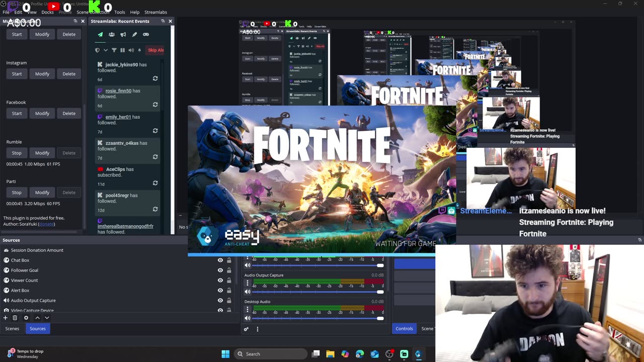Image resolution: width=644 pixels, height=362 pixels.
Task: Open the Edit menu
Action: [18, 12]
